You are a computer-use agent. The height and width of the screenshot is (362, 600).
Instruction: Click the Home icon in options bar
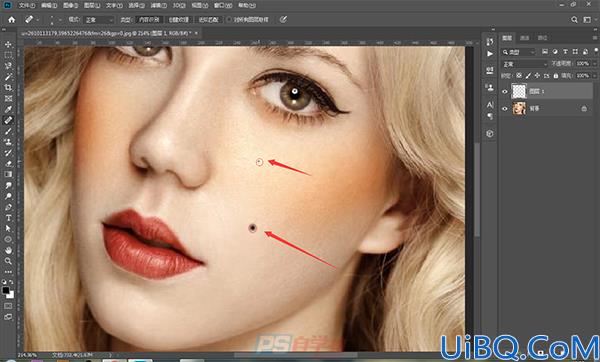(12, 20)
